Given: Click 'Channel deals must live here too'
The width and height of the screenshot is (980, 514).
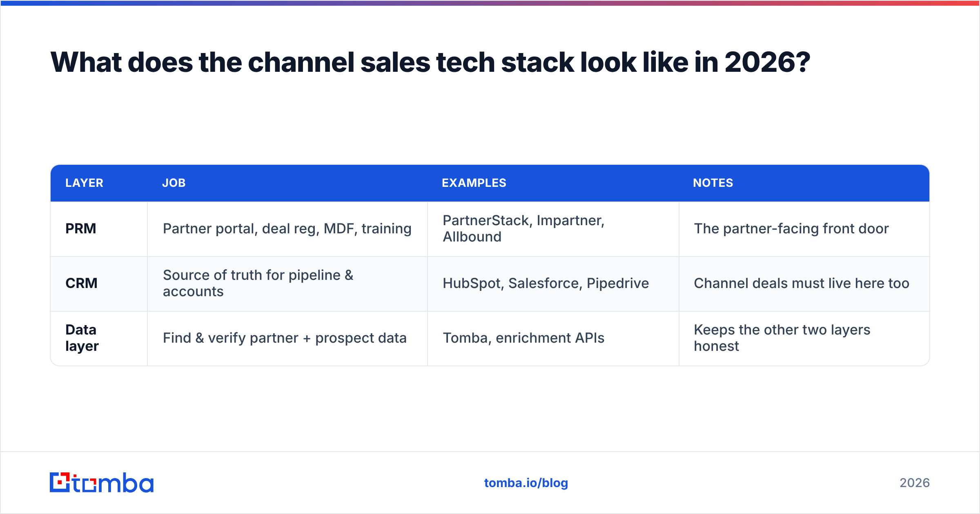Looking at the screenshot, I should click(x=802, y=283).
